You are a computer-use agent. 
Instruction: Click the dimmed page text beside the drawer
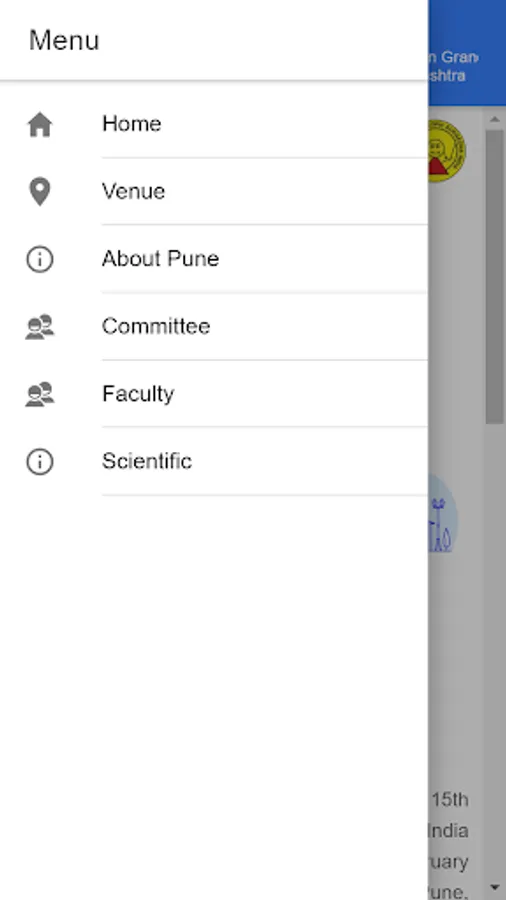[x=450, y=845]
